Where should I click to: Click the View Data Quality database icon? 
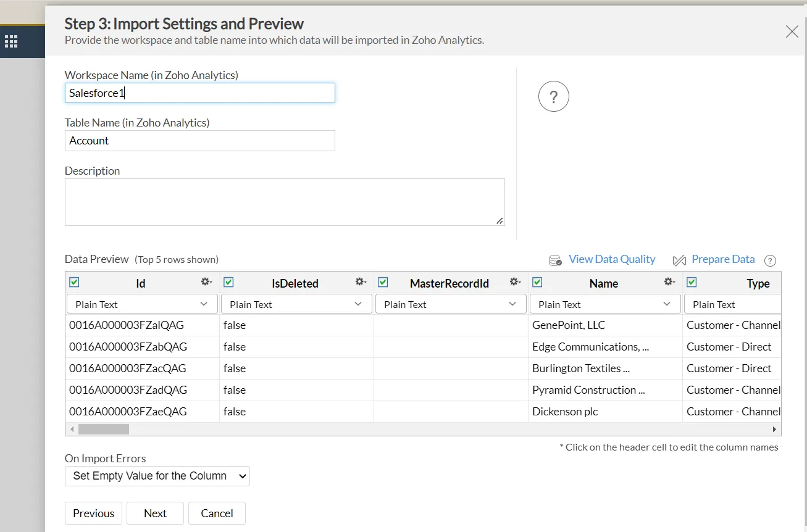click(x=554, y=260)
